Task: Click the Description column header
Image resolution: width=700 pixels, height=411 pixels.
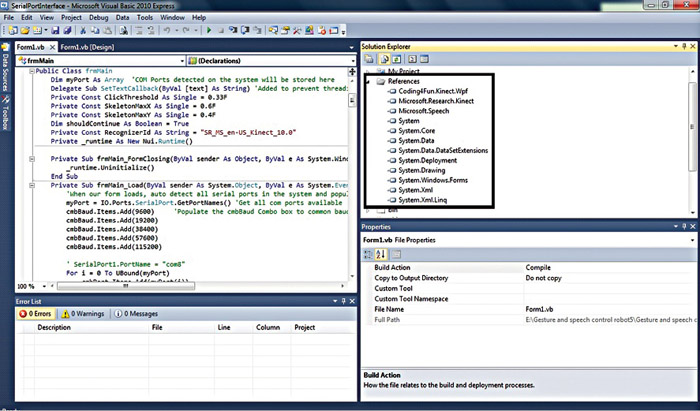Action: 54,327
